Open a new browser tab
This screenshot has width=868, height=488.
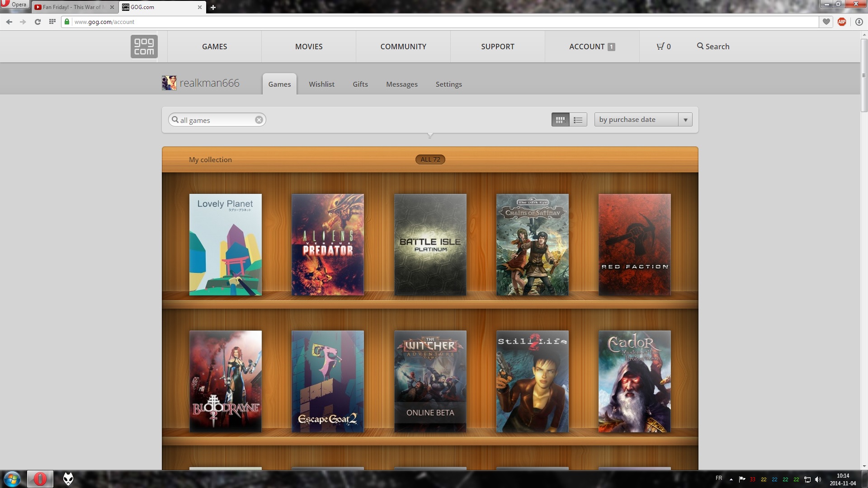tap(213, 7)
